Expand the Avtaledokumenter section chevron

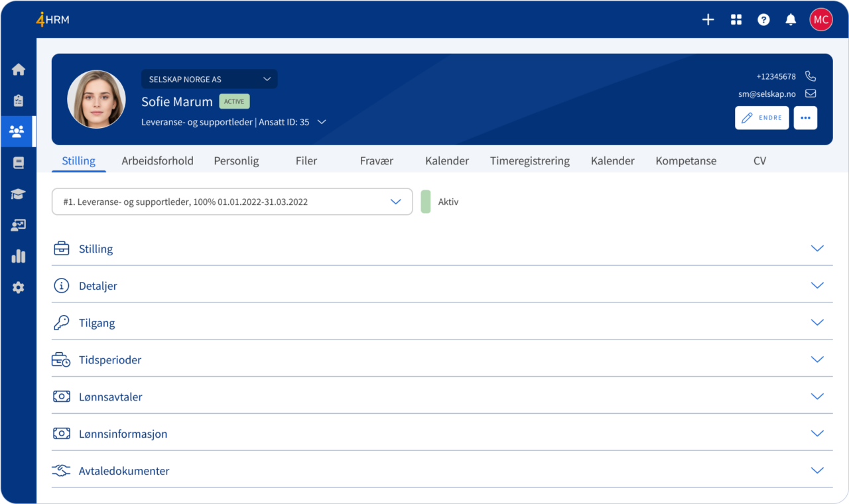click(817, 471)
